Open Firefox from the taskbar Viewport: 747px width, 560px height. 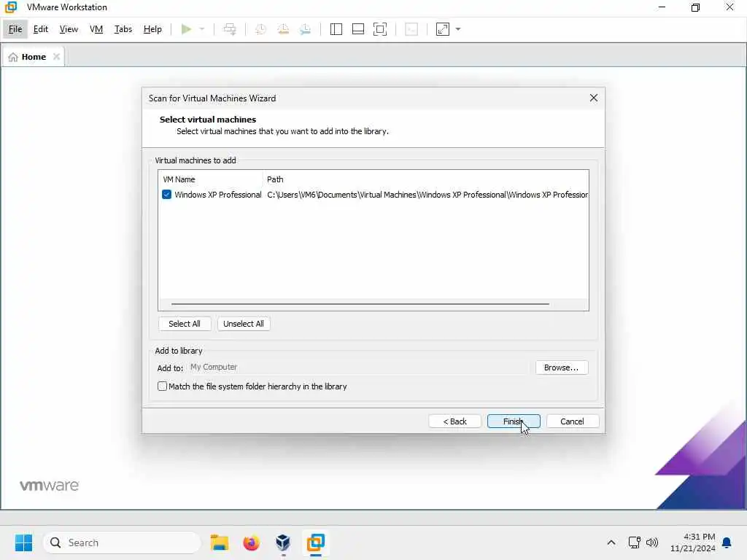pyautogui.click(x=251, y=542)
